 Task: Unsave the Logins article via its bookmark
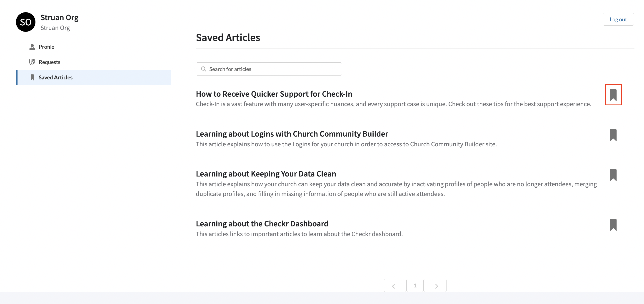pos(614,135)
